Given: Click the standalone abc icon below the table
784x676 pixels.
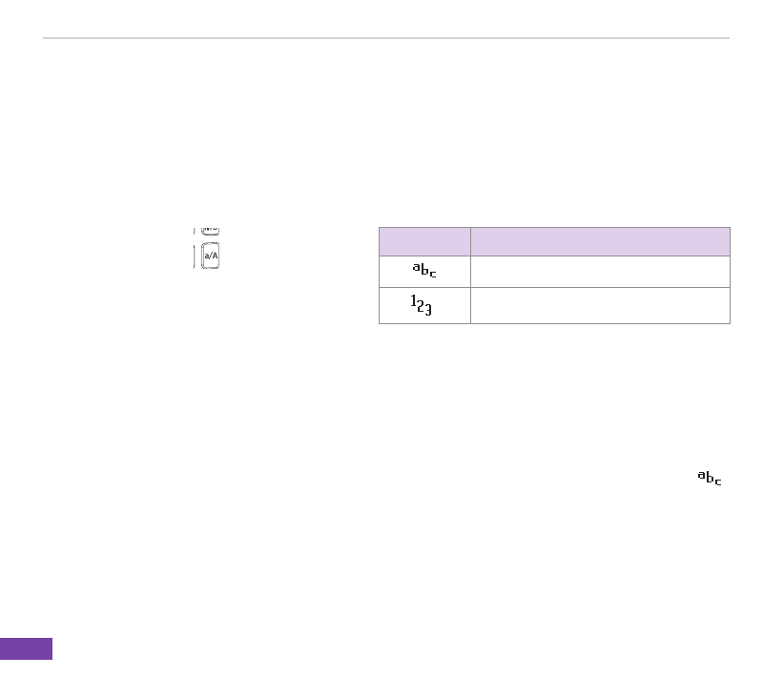Looking at the screenshot, I should (x=709, y=478).
